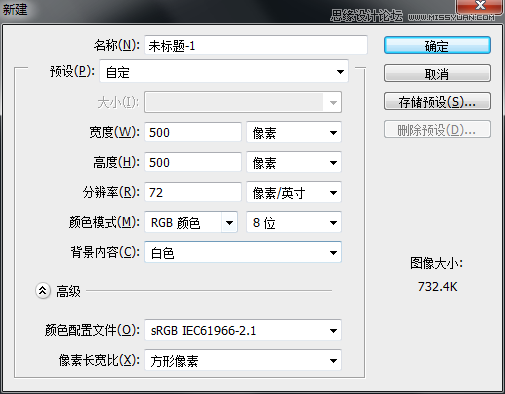Image resolution: width=505 pixels, height=394 pixels.
Task: Open 颜色配置文件 dropdown showing sRGB IEC61966-2.1
Action: coord(243,330)
